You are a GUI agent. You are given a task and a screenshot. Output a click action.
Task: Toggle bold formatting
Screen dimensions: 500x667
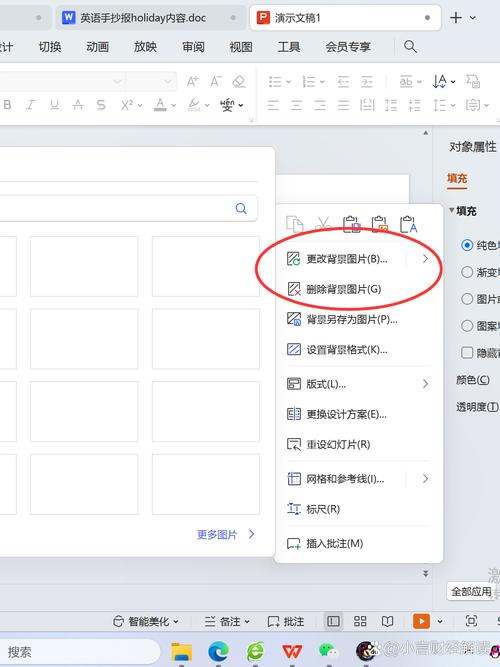[7, 105]
